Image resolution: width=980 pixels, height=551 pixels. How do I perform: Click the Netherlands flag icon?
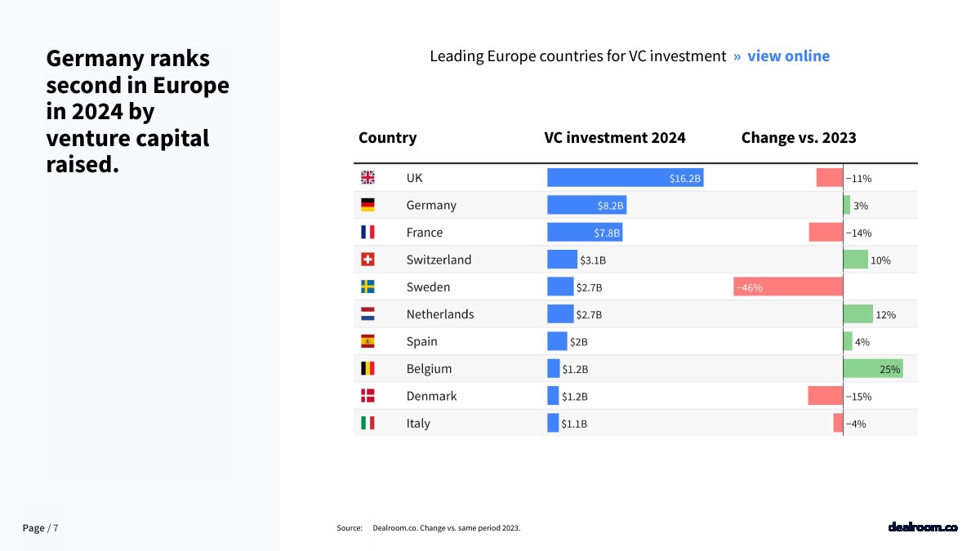point(367,314)
